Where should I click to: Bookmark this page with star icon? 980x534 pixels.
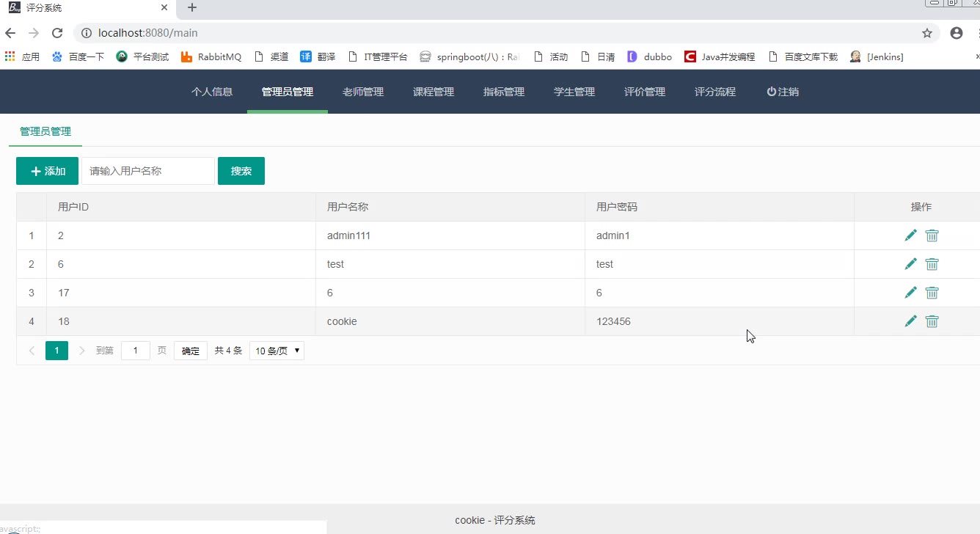click(x=927, y=33)
